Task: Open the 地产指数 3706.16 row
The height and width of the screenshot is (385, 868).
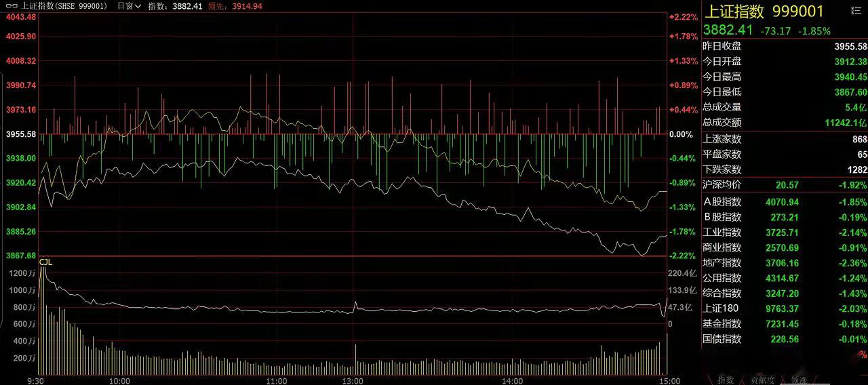Action: point(785,263)
